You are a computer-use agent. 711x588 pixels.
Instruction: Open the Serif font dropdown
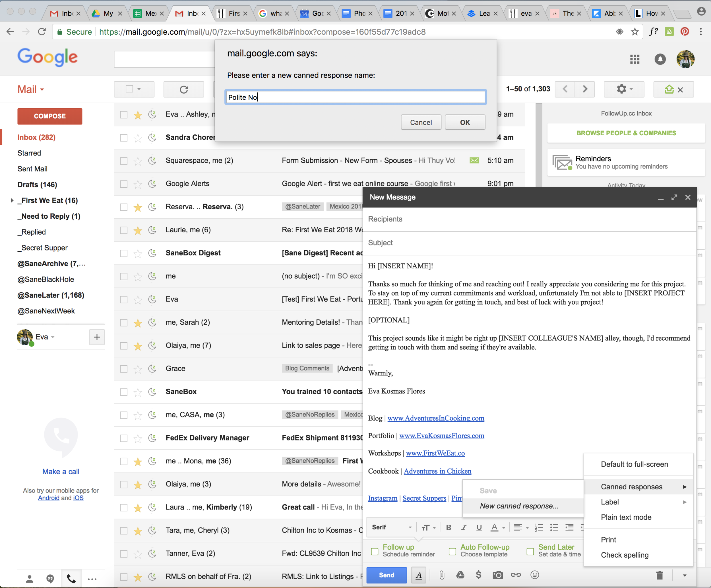tap(391, 527)
